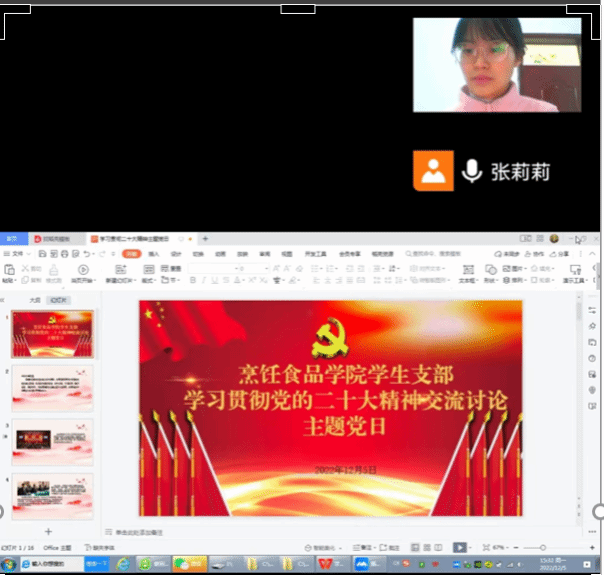Start slideshow from status bar play button
The image size is (604, 575).
coord(459,548)
